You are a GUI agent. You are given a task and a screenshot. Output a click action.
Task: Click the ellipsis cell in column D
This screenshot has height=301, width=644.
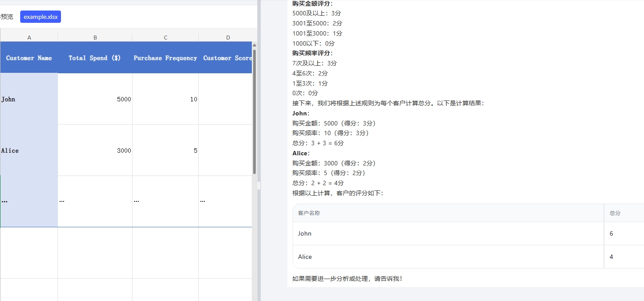click(x=225, y=201)
